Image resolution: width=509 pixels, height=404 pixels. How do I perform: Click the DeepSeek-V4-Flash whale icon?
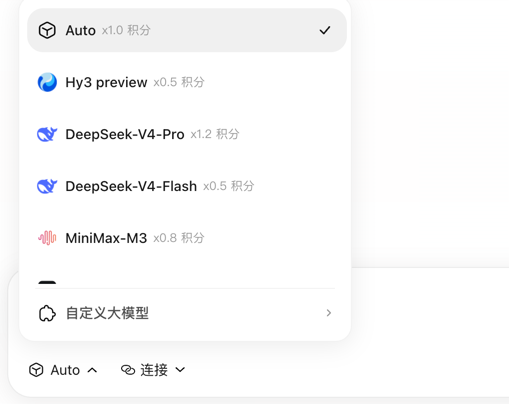pyautogui.click(x=47, y=186)
